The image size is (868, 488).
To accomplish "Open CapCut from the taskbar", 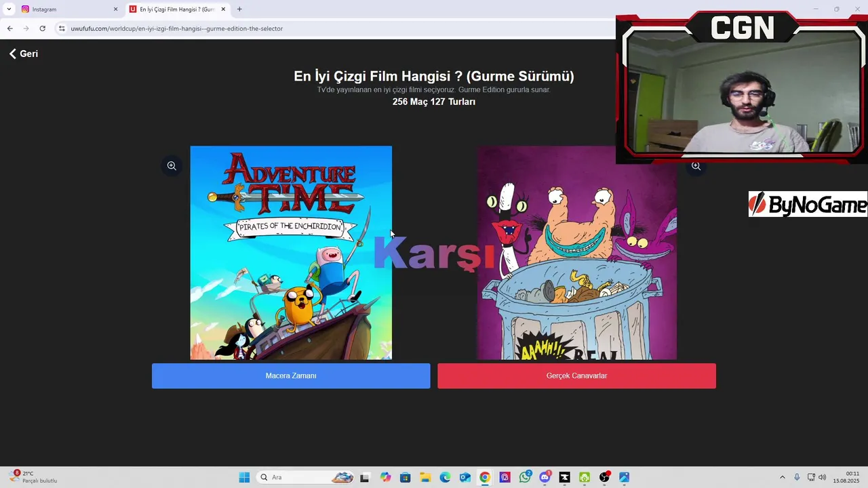I will coord(564,477).
